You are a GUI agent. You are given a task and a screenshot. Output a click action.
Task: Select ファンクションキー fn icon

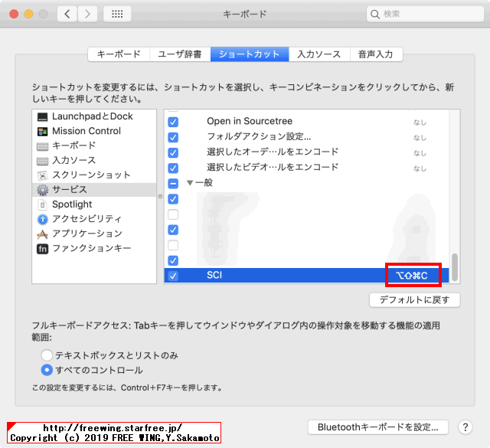43,249
